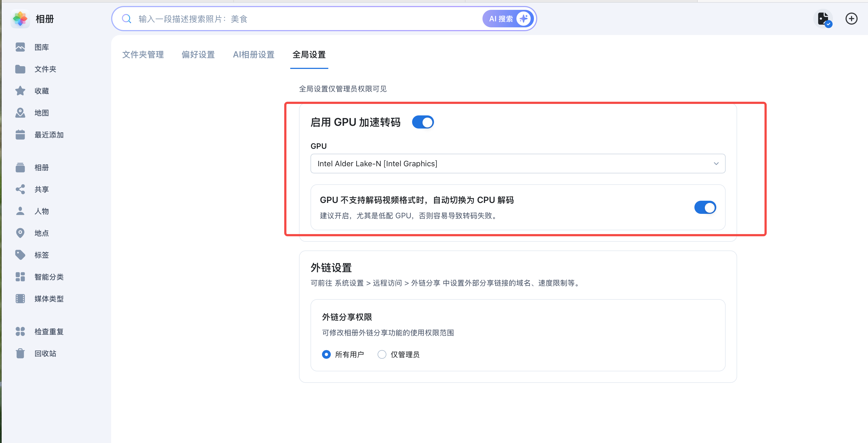The width and height of the screenshot is (868, 443).
Task: Select 仅管理员 radio option
Action: (x=382, y=354)
